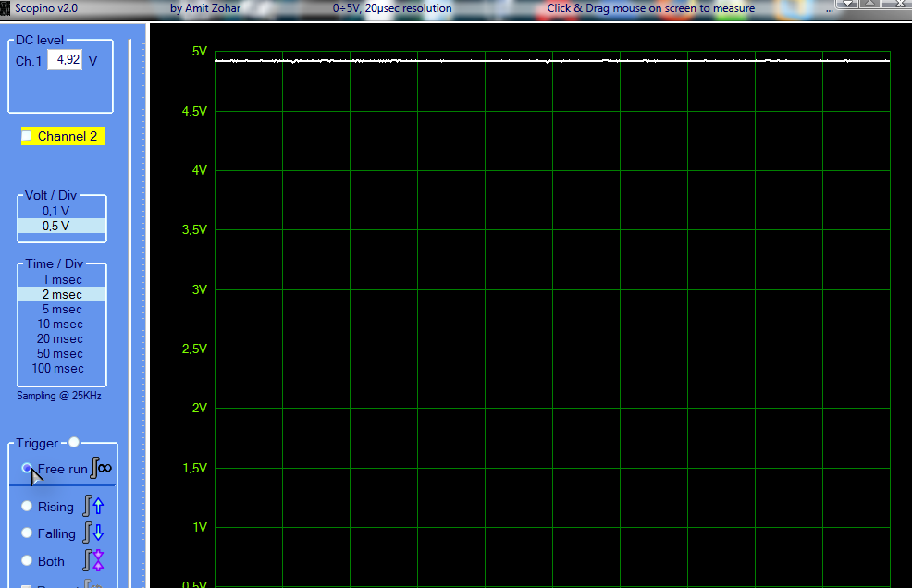The height and width of the screenshot is (588, 912).
Task: Click the purple double-arrow Both edges icon
Action: pyautogui.click(x=93, y=560)
